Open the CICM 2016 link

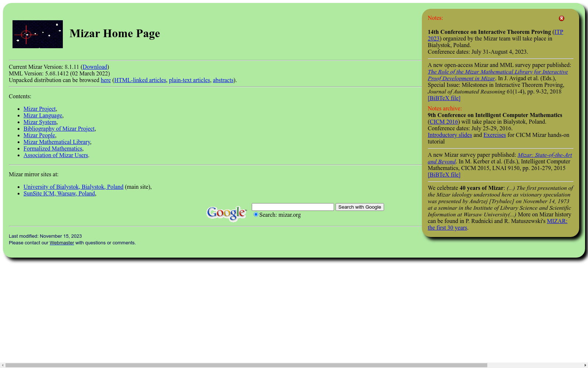[444, 122]
